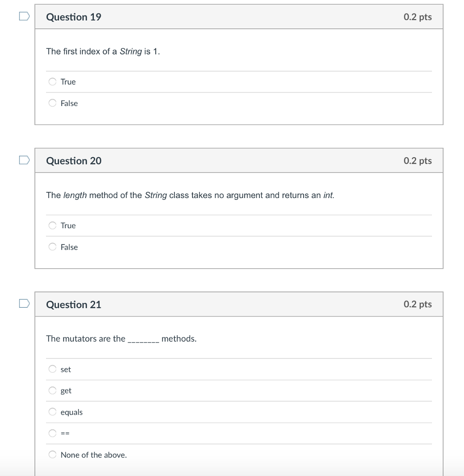
Task: Choose the 'get' answer option
Action: coord(53,391)
